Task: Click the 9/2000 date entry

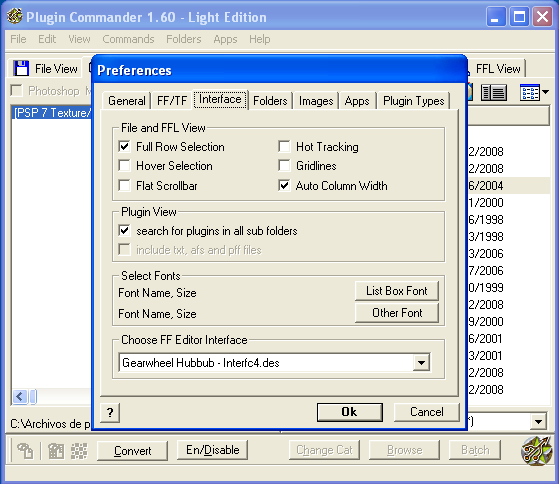Action: (x=486, y=322)
